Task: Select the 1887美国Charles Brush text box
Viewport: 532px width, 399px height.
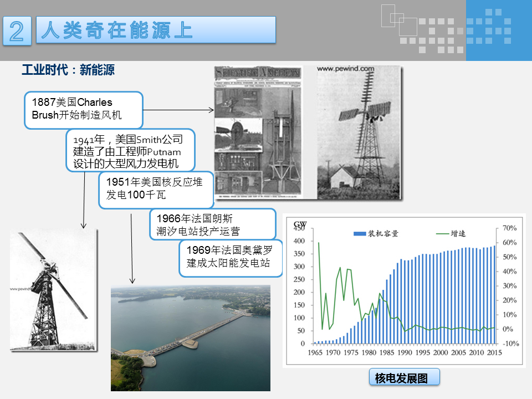Action: click(84, 110)
